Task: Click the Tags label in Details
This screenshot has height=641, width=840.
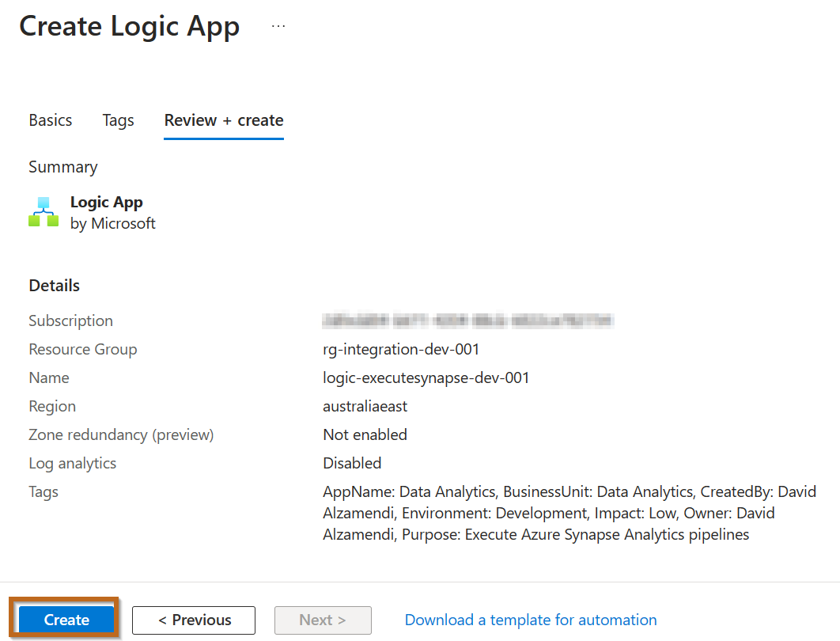Action: click(x=44, y=492)
